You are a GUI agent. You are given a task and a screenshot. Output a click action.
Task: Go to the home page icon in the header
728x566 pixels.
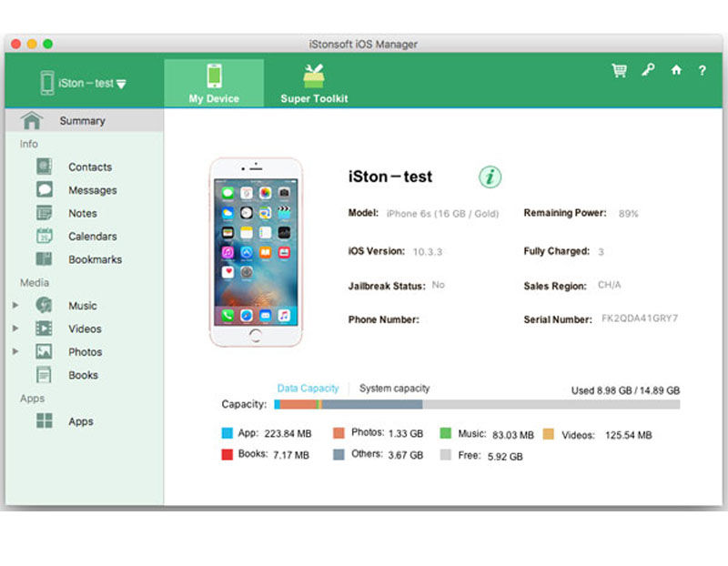coord(676,70)
